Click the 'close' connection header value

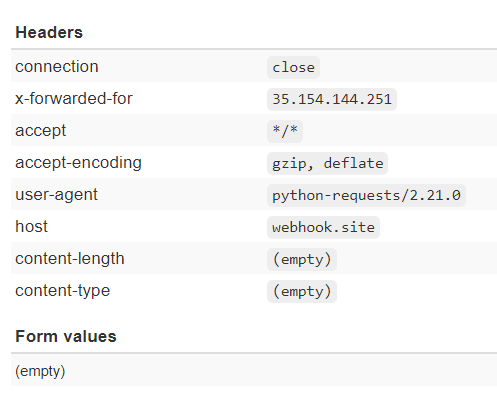coord(293,68)
